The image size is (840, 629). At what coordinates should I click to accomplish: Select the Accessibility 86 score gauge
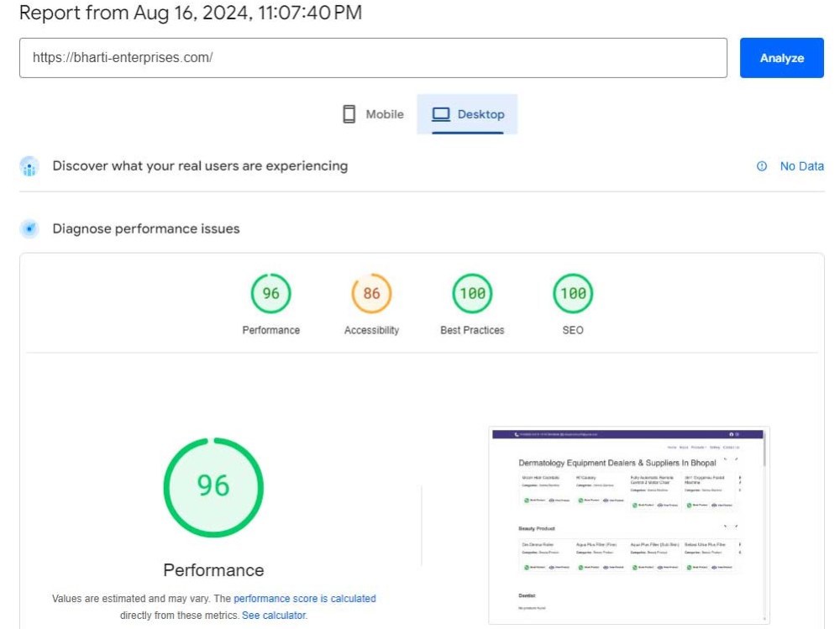(371, 294)
